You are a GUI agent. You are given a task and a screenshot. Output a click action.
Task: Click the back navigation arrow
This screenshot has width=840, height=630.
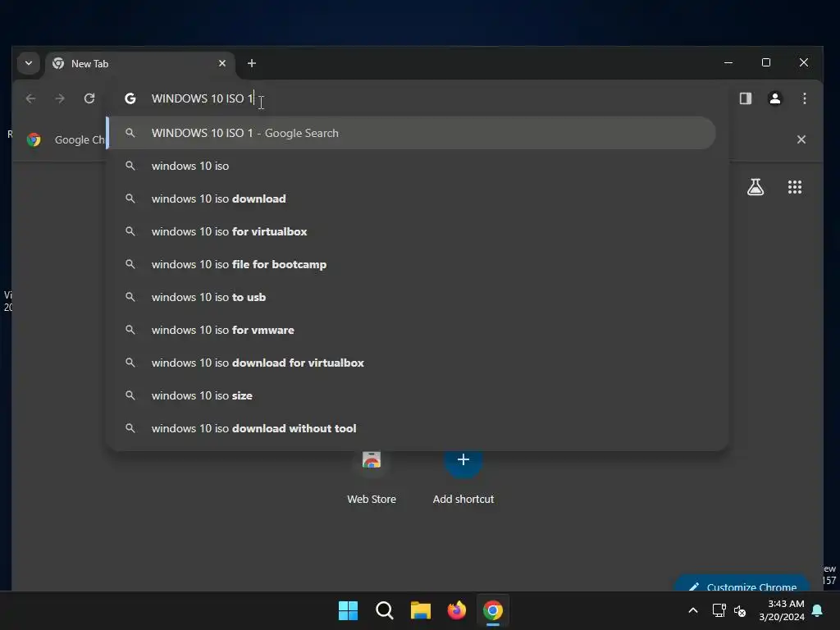coord(30,98)
